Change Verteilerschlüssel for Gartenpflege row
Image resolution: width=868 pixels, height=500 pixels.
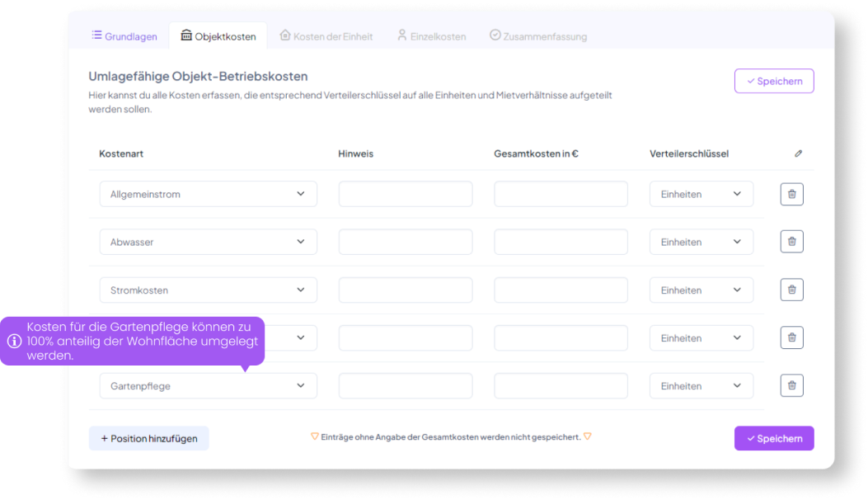[701, 385]
